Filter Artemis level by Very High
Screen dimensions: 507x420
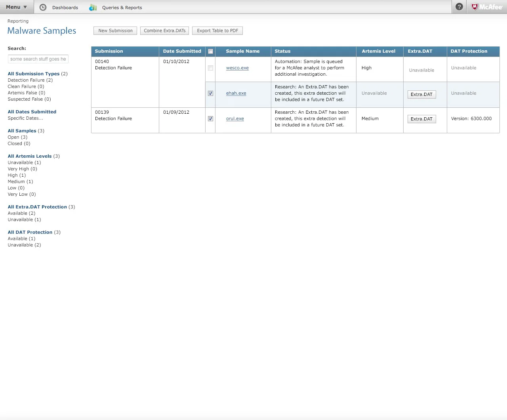(x=23, y=169)
